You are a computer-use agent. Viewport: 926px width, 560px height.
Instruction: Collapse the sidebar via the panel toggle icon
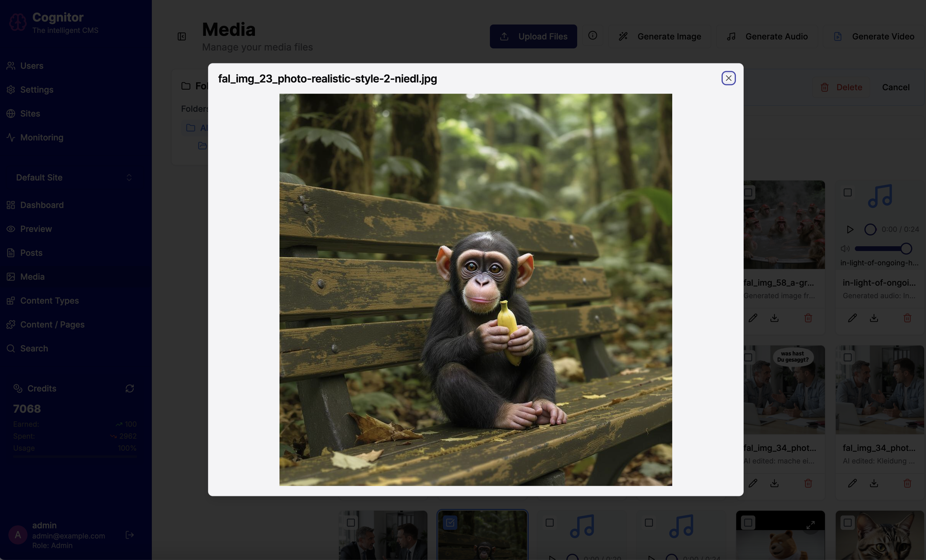[x=181, y=36]
